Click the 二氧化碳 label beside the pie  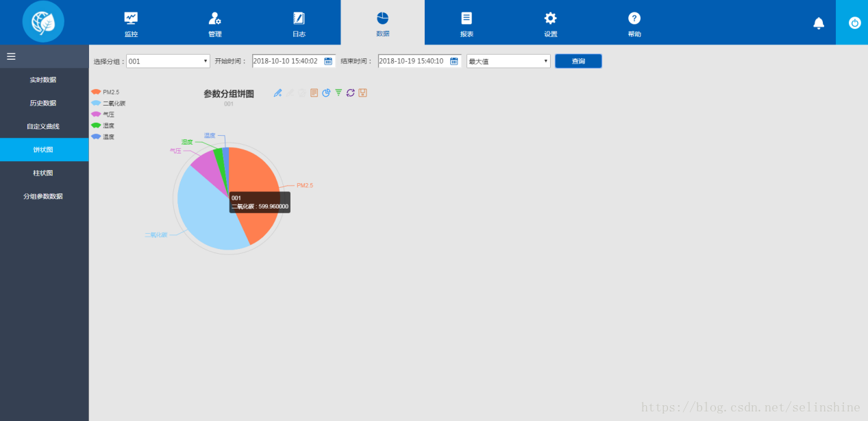pos(156,234)
